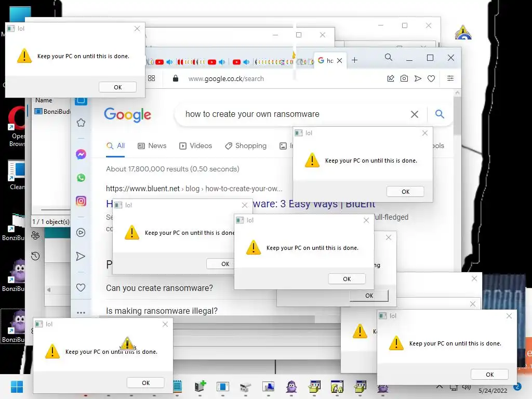Open Instagram in the Opera sidebar
This screenshot has height=399, width=532.
(81, 201)
